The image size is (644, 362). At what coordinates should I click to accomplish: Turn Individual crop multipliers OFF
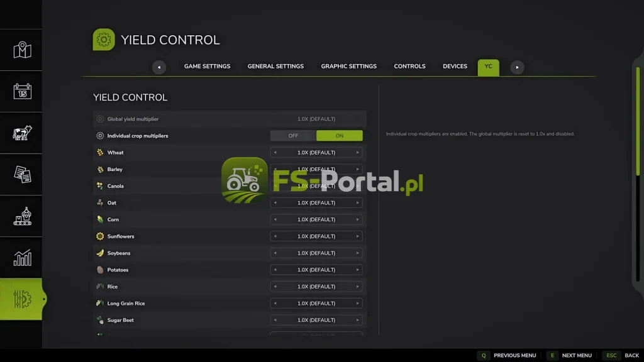click(293, 136)
